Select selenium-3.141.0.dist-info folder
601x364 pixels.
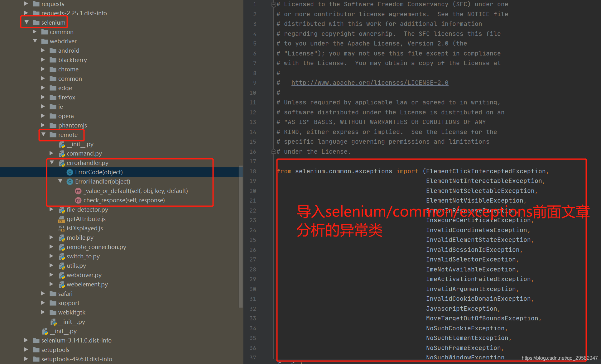(76, 340)
